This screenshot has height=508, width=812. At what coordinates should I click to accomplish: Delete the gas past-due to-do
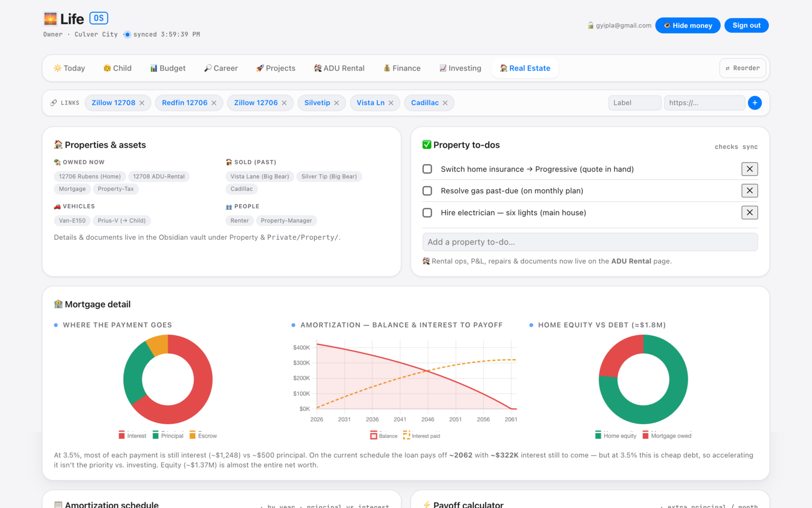click(750, 190)
